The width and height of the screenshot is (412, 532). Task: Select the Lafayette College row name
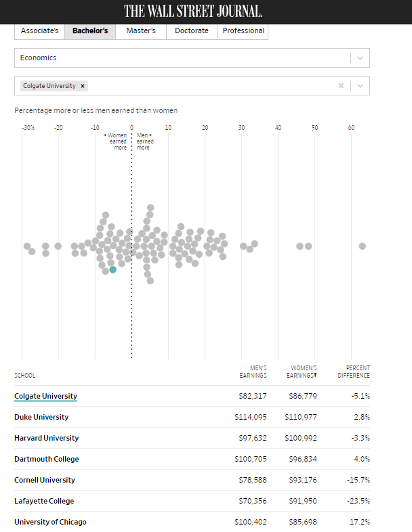(x=44, y=501)
